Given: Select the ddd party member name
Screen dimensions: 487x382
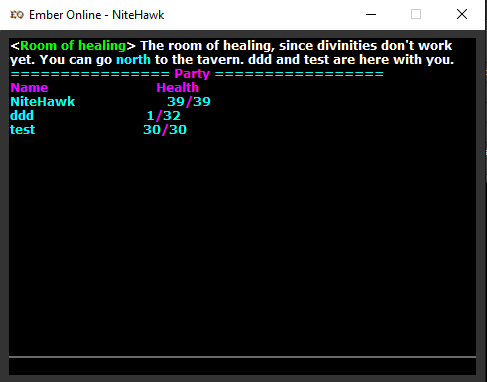Looking at the screenshot, I should pyautogui.click(x=22, y=116).
